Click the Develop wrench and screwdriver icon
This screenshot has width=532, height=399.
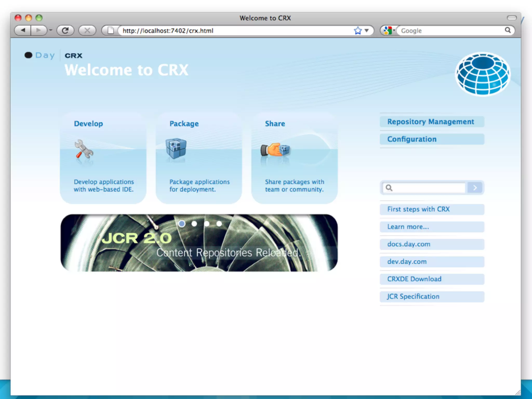tap(84, 149)
